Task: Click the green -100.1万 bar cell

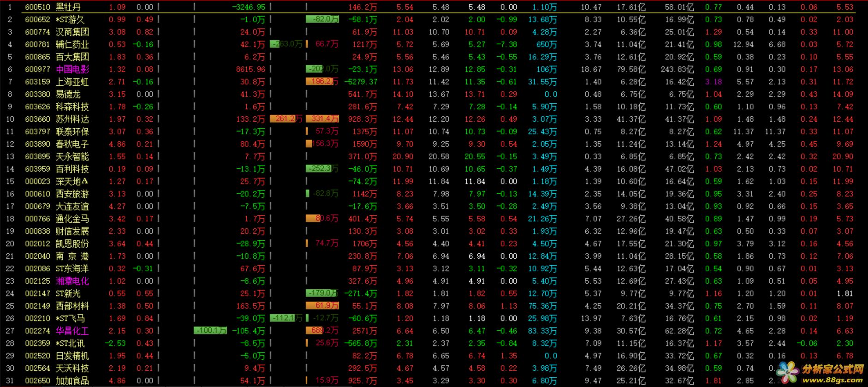Action: (210, 331)
